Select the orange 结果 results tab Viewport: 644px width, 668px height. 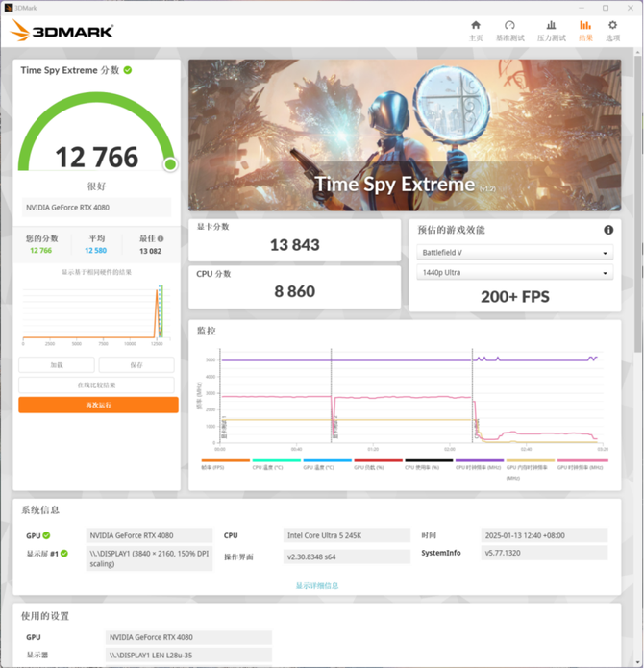tap(585, 31)
